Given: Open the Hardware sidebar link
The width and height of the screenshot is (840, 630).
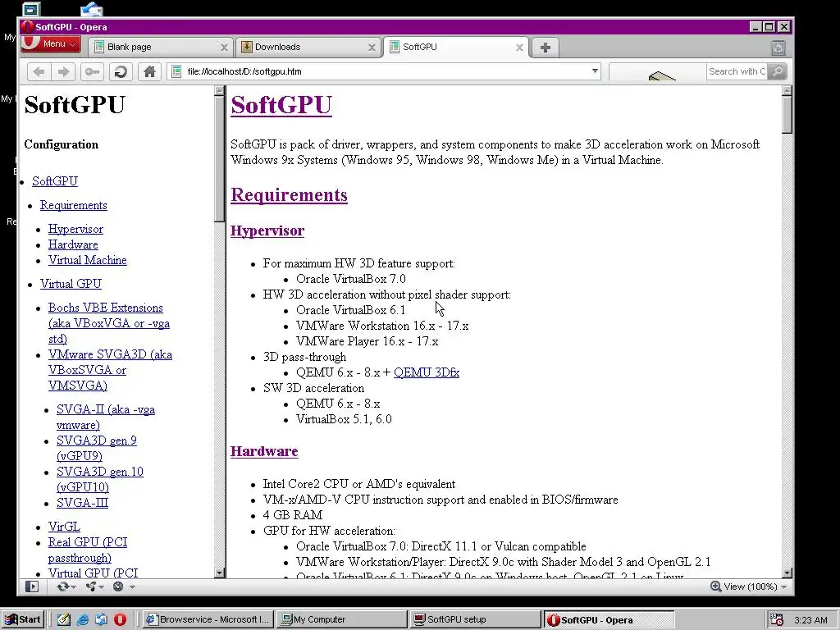Looking at the screenshot, I should pyautogui.click(x=73, y=244).
